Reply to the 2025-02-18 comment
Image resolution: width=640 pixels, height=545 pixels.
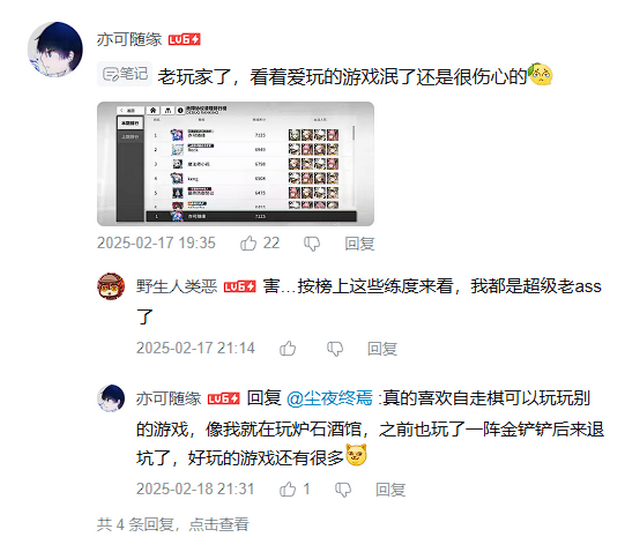390,489
